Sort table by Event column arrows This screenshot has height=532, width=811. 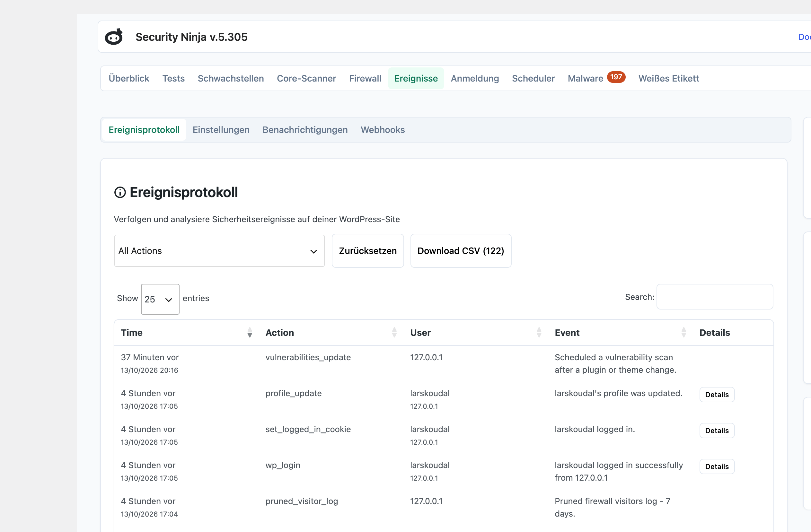pyautogui.click(x=683, y=332)
